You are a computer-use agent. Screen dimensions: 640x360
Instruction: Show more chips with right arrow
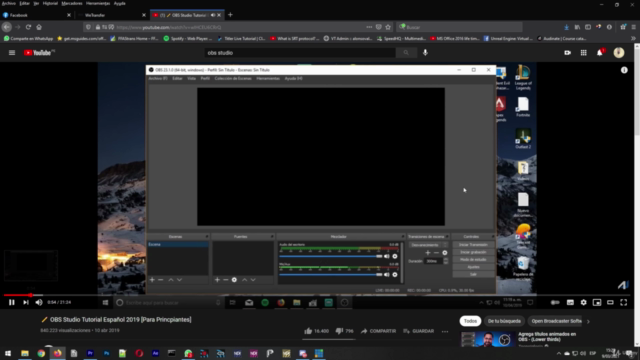pyautogui.click(x=588, y=321)
